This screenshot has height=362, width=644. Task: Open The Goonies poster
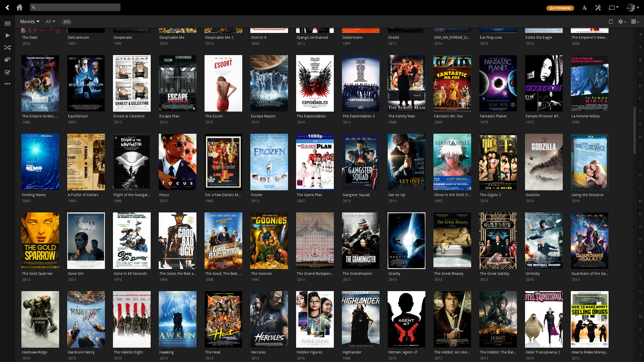[x=269, y=241]
